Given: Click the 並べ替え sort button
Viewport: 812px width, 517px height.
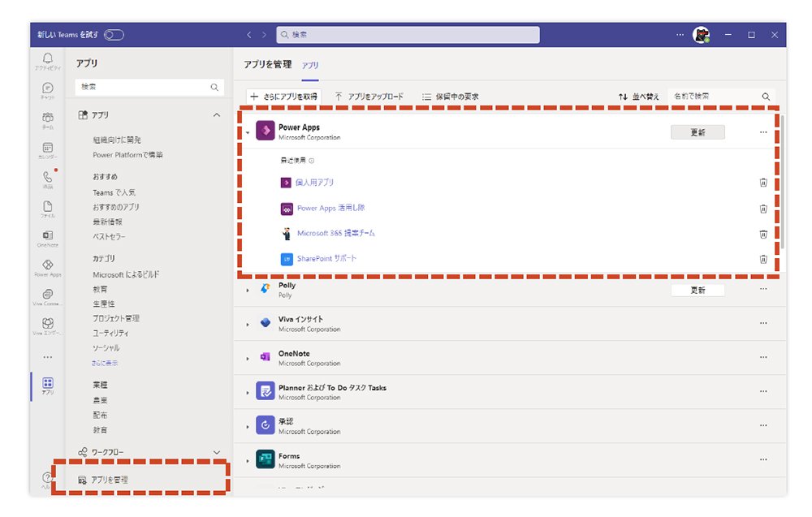Looking at the screenshot, I should [x=638, y=97].
